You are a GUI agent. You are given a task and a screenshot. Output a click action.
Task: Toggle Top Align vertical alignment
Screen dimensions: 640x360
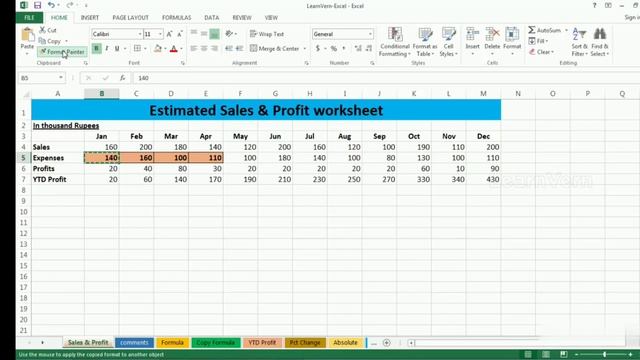tap(193, 34)
